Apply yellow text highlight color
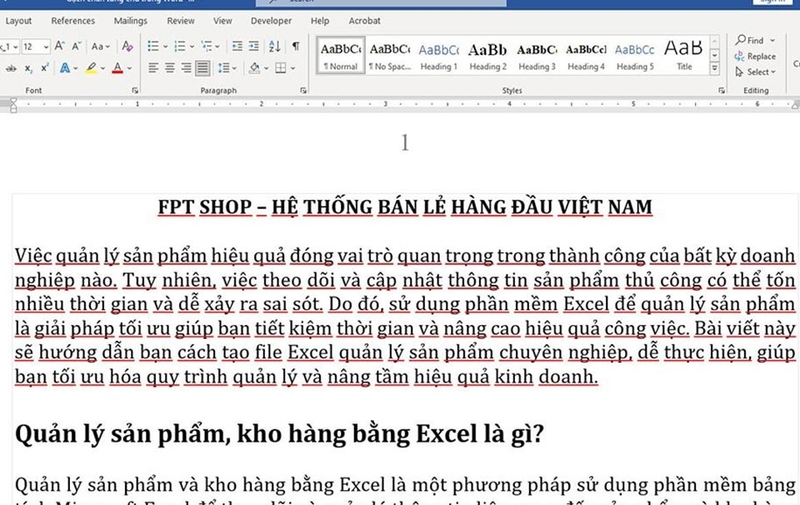Screen dimensions: 800x505 tap(91, 68)
